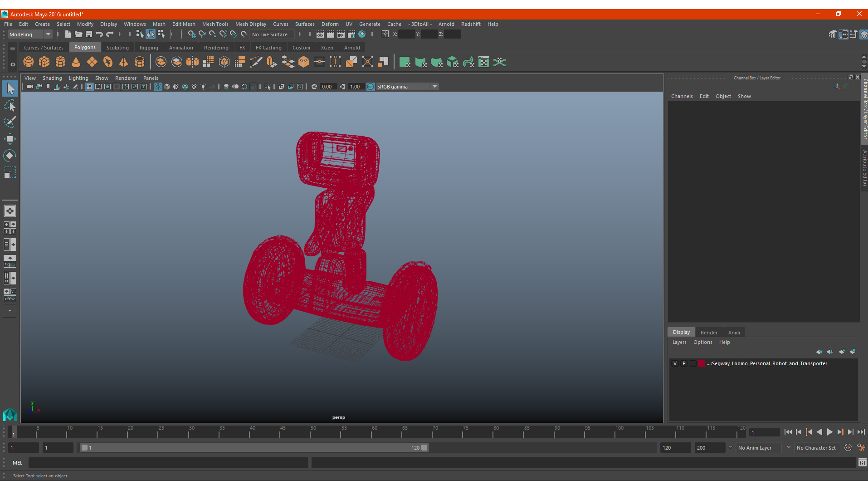Open the No Character Set dropdown
The image size is (868, 490).
tap(817, 448)
